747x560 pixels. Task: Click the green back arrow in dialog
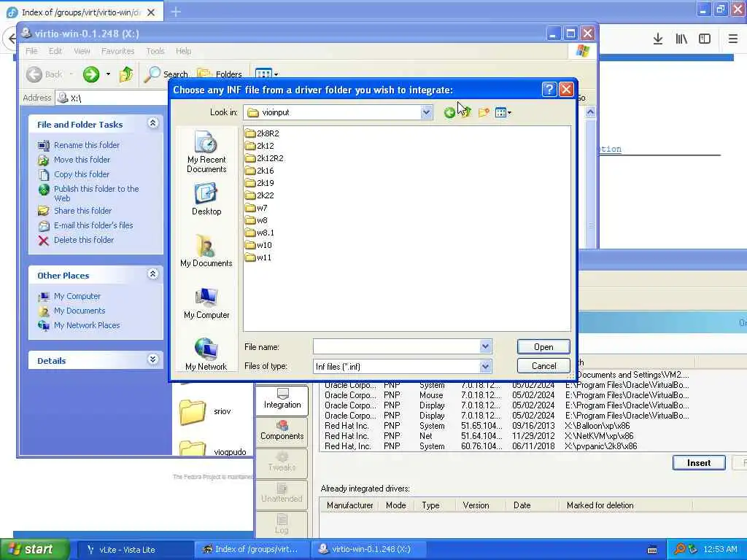click(449, 113)
